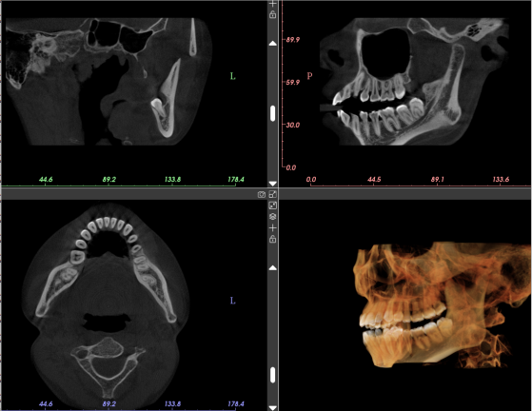Viewport: 532px width, 411px height.
Task: Select the axial mandible slice view
Action: 134,305
